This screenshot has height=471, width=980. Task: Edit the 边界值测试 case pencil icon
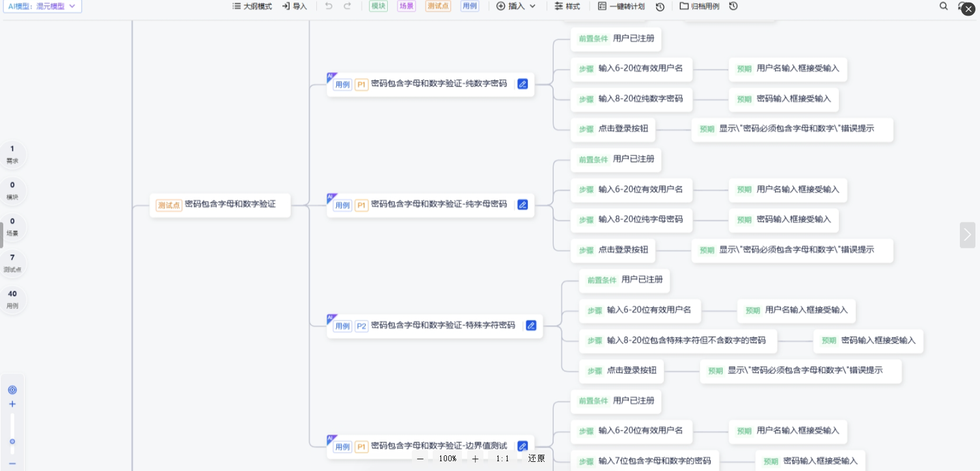pos(523,446)
